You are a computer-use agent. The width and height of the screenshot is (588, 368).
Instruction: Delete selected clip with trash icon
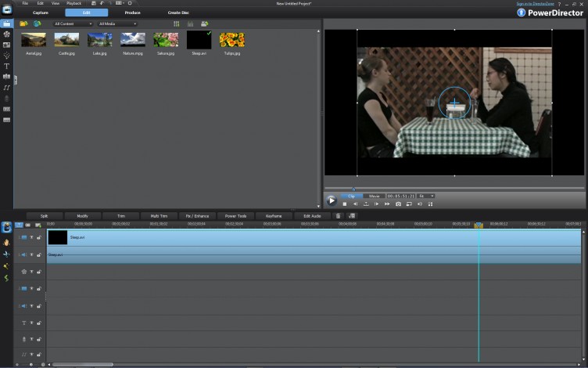click(338, 216)
